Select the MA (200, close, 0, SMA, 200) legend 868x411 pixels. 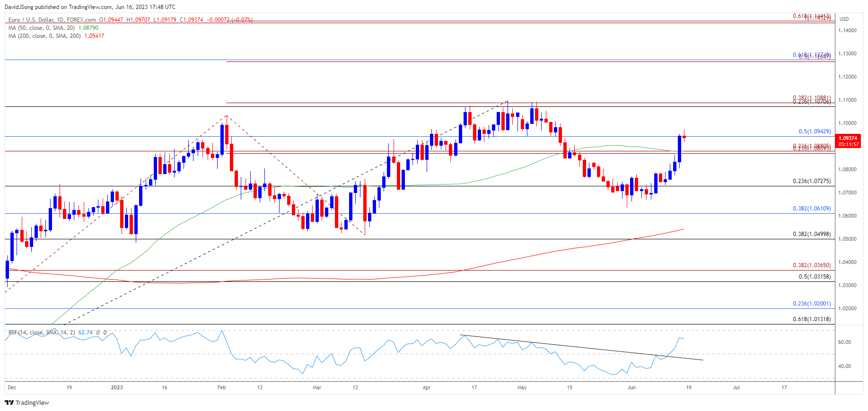[x=44, y=36]
